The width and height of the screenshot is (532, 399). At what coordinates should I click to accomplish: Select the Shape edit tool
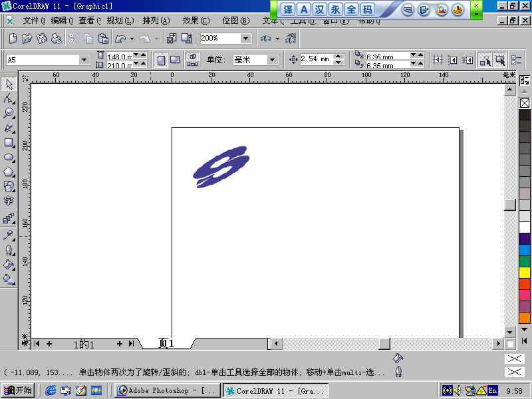coord(9,98)
